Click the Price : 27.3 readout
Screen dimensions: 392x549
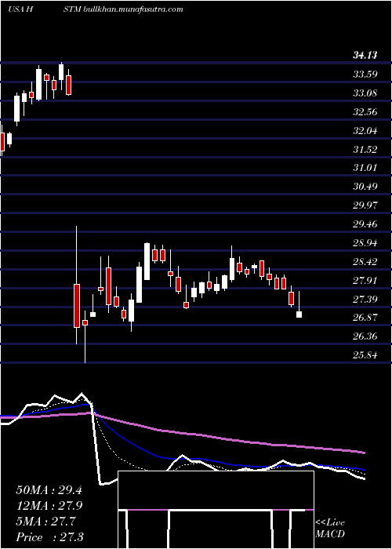point(49,537)
